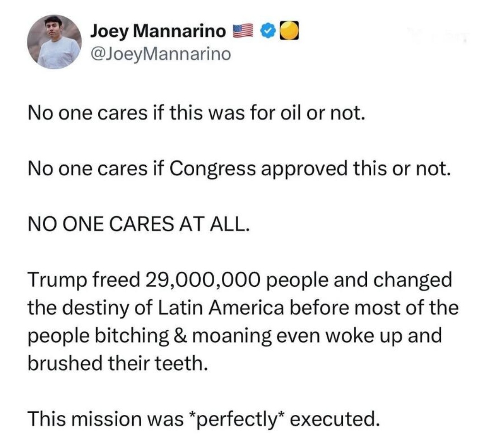Click the number '29,000,000'
The image size is (489, 448).
(x=202, y=280)
